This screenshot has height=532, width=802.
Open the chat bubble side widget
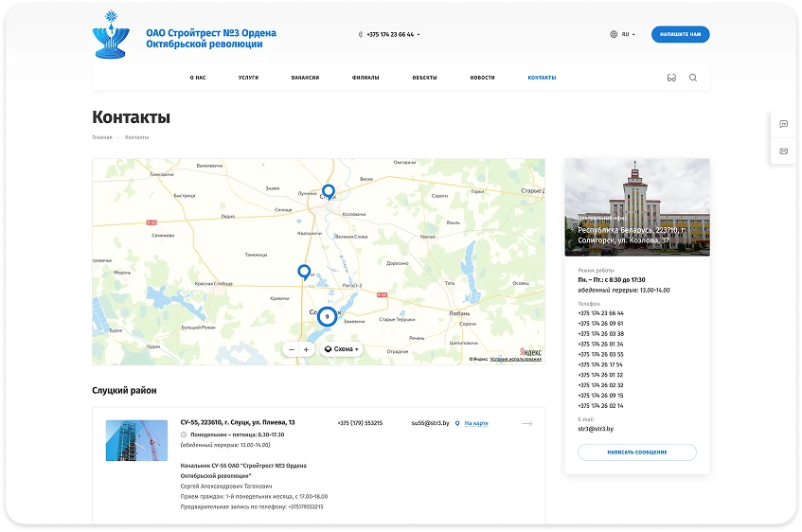click(x=784, y=124)
